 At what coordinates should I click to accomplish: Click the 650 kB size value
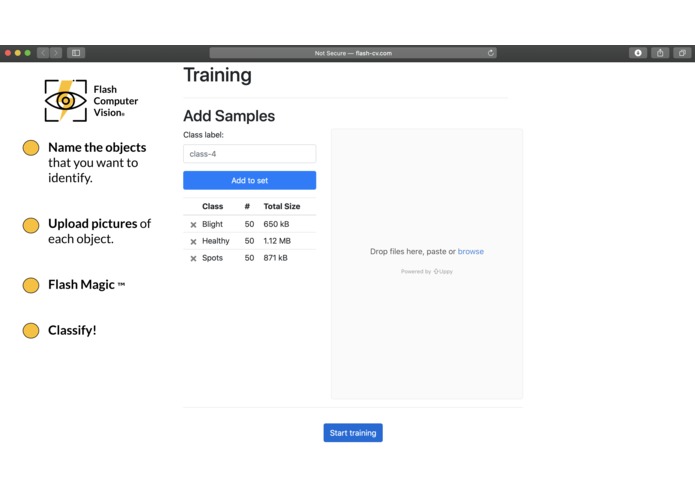(x=276, y=224)
